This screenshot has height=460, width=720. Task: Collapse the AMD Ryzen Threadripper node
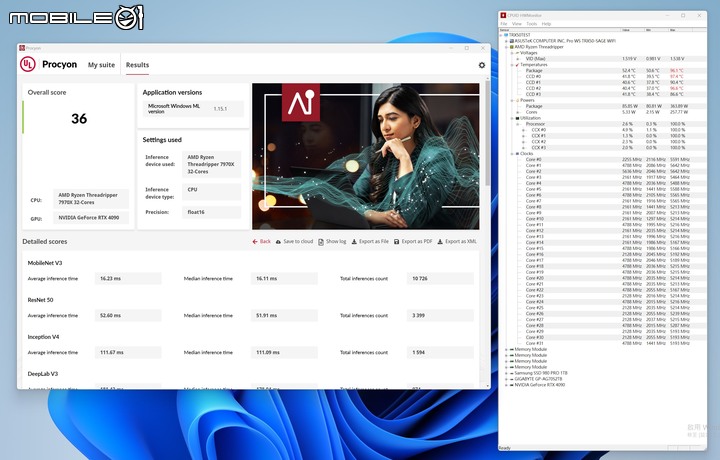506,47
